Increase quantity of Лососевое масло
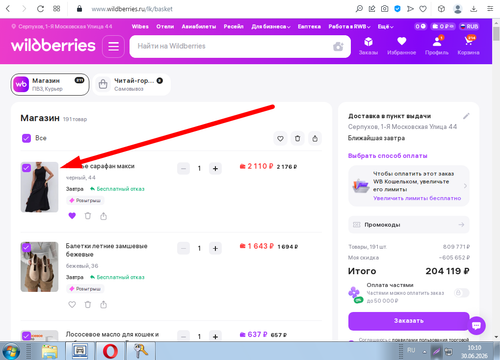This screenshot has width=500, height=360. pyautogui.click(x=215, y=336)
